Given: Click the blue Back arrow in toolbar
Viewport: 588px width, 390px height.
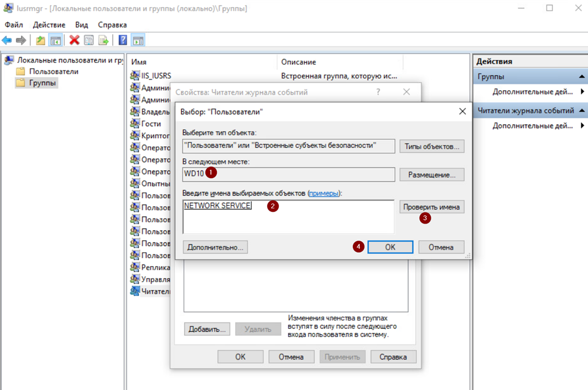Looking at the screenshot, I should (7, 40).
